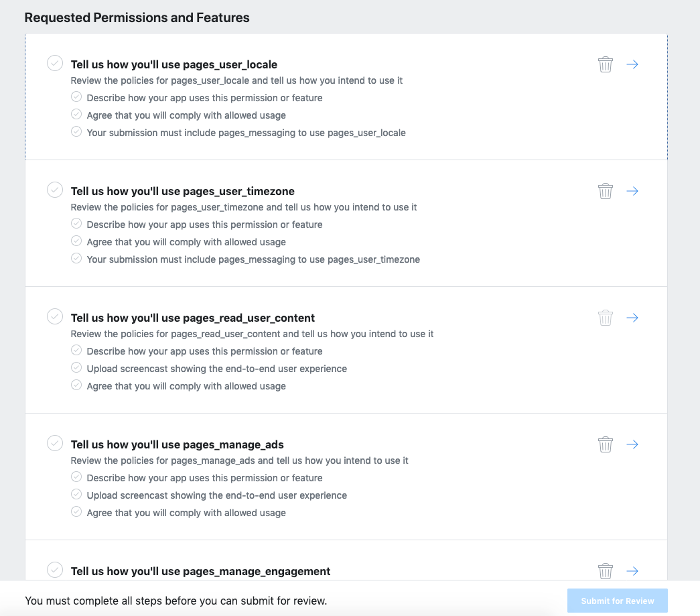Open pages_read_user_content details with arrow
The image size is (700, 616).
632,318
